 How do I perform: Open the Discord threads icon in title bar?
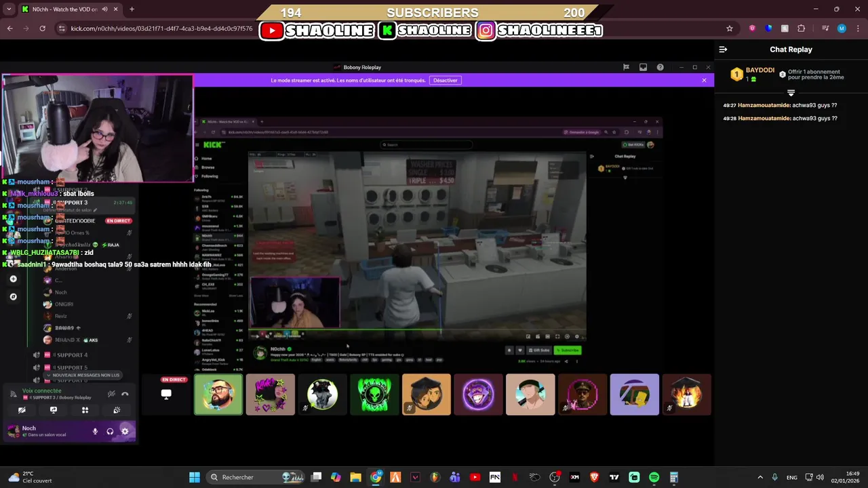626,67
